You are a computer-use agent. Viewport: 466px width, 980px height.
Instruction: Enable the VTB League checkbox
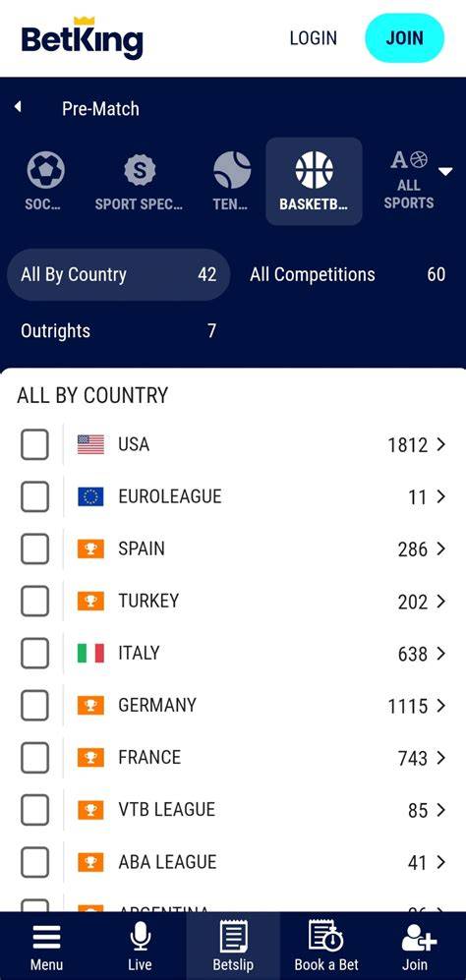[x=34, y=809]
